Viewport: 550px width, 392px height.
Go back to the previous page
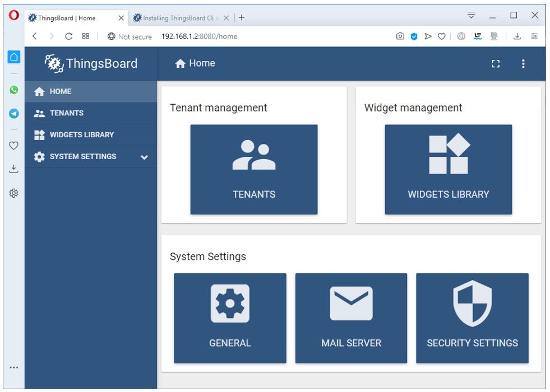coord(35,36)
